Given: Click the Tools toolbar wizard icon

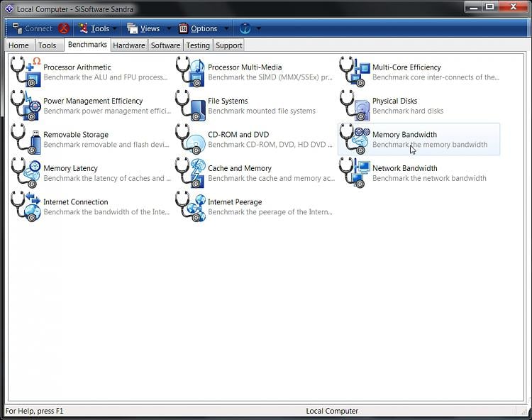Looking at the screenshot, I should [x=83, y=28].
